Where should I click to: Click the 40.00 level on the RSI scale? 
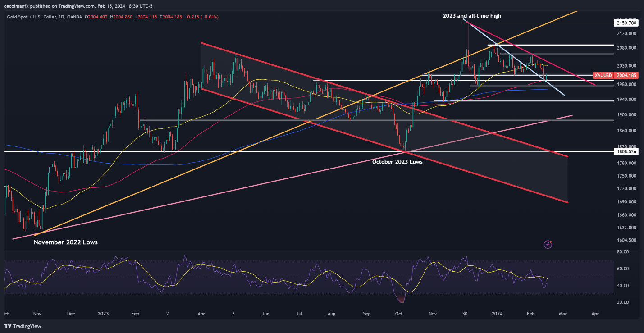(x=622, y=286)
